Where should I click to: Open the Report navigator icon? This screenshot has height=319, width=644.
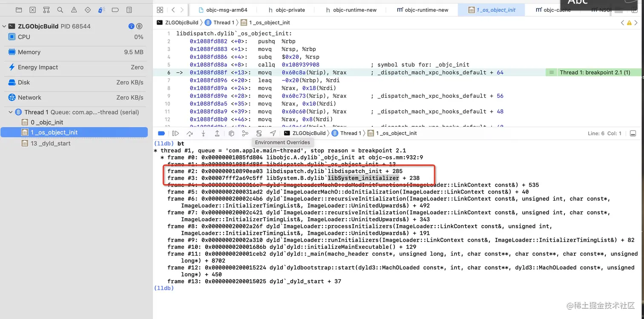tap(129, 10)
